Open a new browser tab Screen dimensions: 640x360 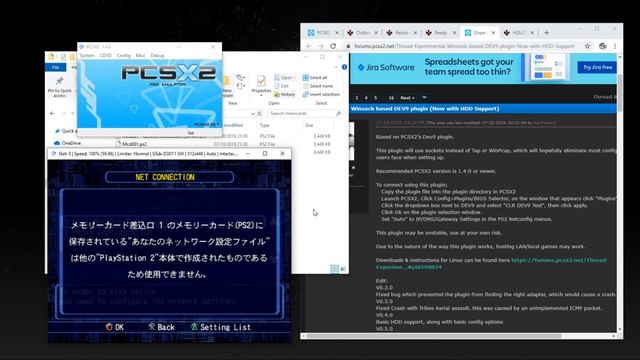(547, 33)
